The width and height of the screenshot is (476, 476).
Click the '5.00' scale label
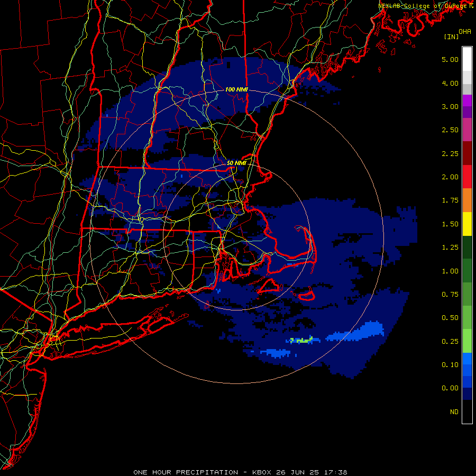pyautogui.click(x=450, y=59)
